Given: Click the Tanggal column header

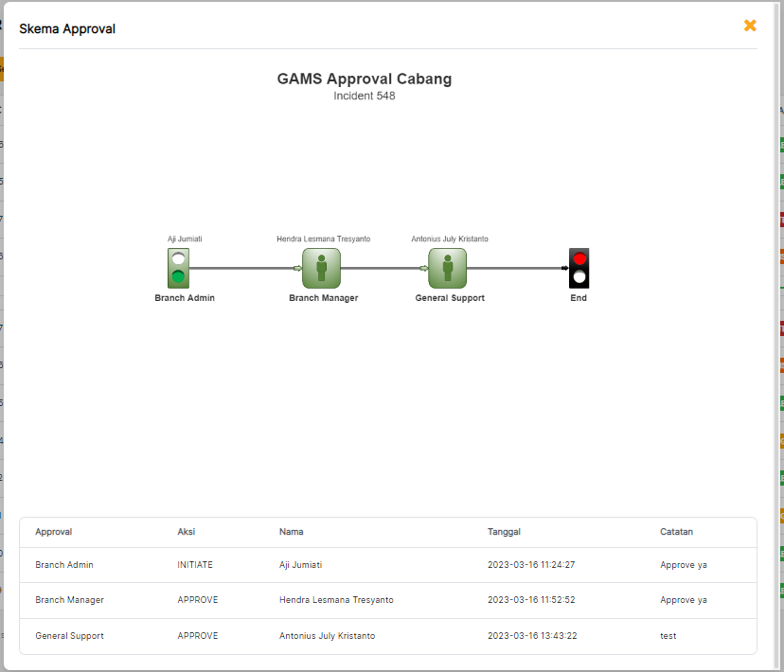Looking at the screenshot, I should [x=504, y=532].
